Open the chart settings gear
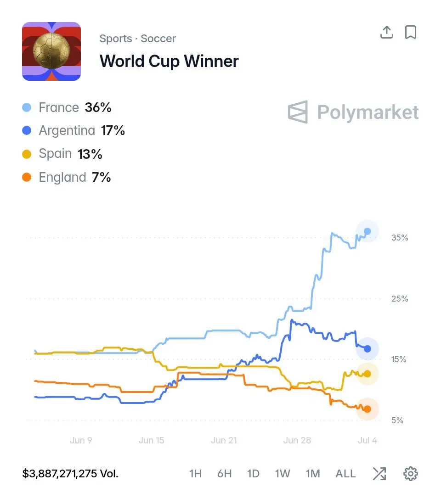 click(410, 473)
